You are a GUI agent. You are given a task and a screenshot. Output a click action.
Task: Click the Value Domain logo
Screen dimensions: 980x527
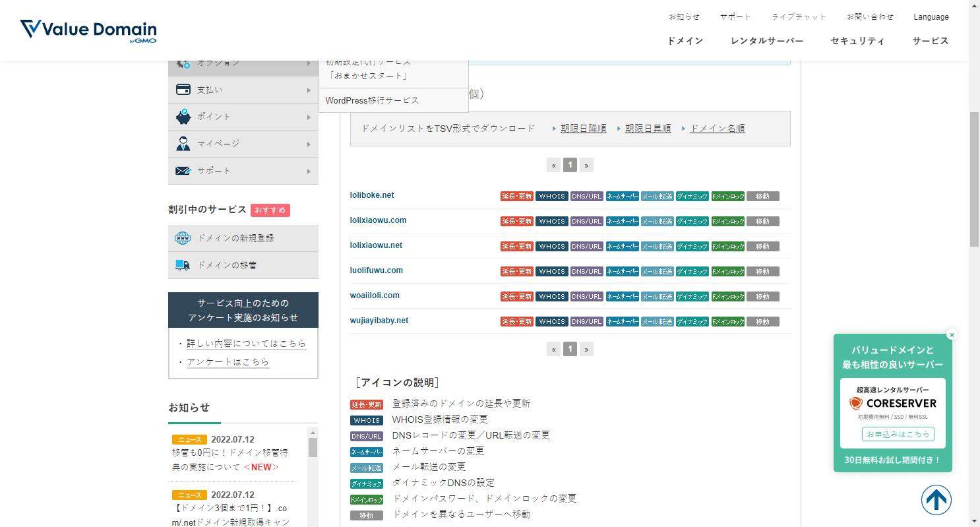(x=88, y=30)
